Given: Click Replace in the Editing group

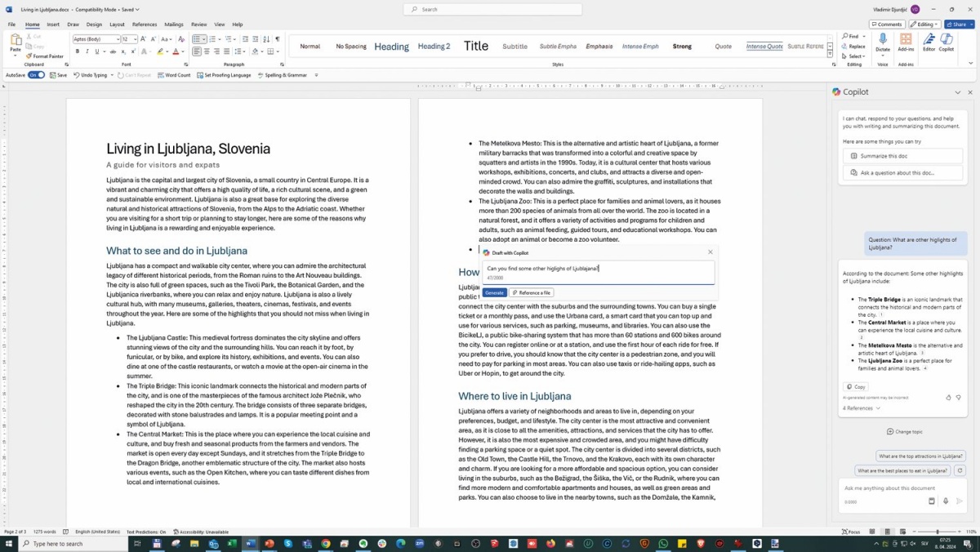Looking at the screenshot, I should tap(853, 47).
